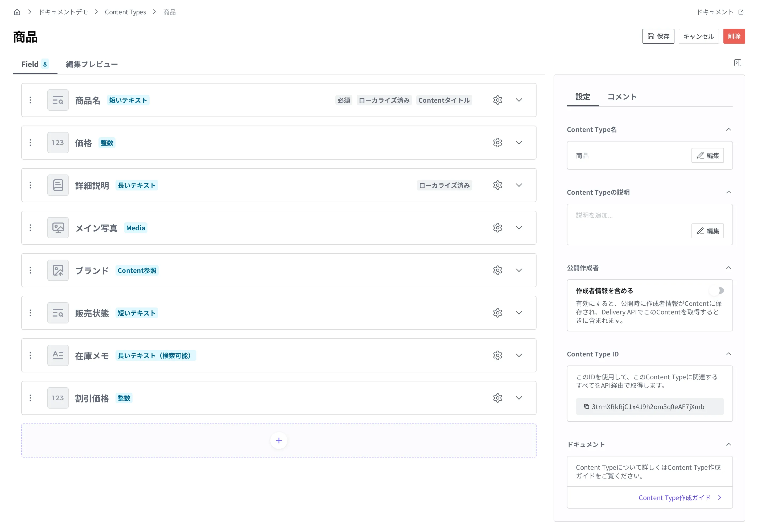Switch to 編集プレビュー tab

coord(92,64)
